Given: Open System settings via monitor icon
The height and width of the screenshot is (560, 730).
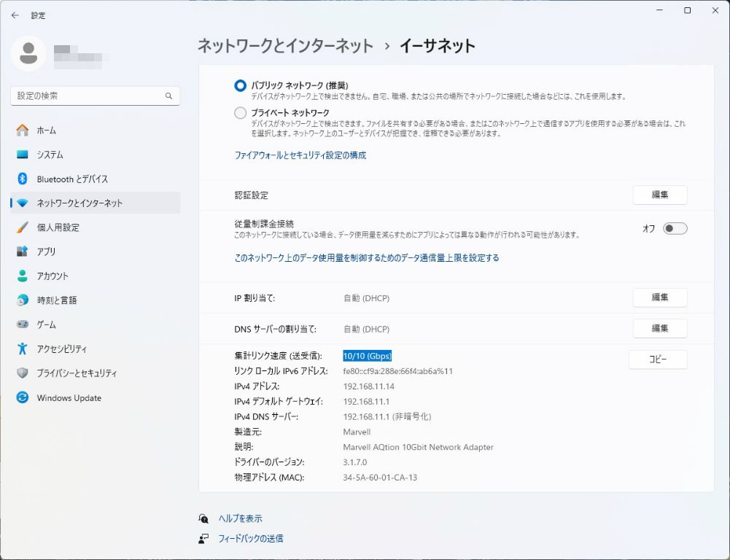Looking at the screenshot, I should [x=23, y=155].
